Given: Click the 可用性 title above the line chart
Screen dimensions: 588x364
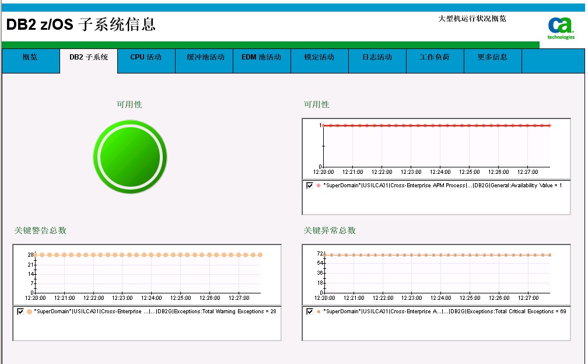Looking at the screenshot, I should coord(316,104).
